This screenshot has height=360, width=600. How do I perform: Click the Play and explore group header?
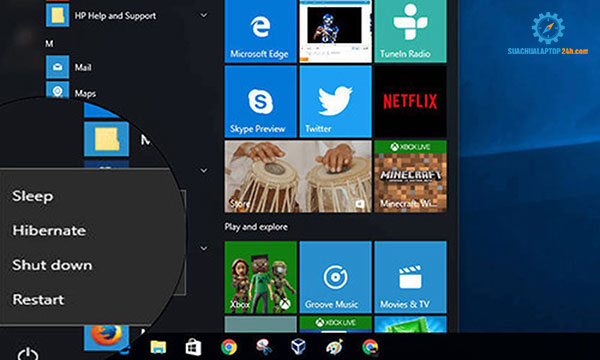click(256, 227)
